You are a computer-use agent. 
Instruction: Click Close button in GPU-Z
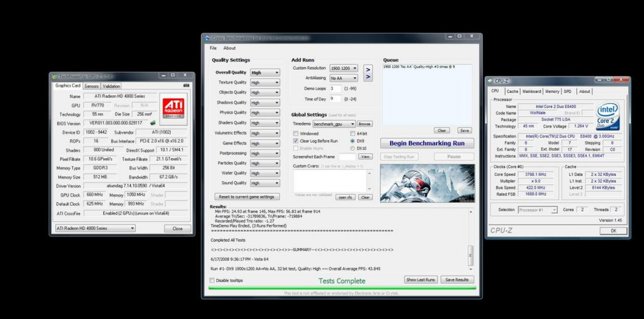tap(178, 229)
